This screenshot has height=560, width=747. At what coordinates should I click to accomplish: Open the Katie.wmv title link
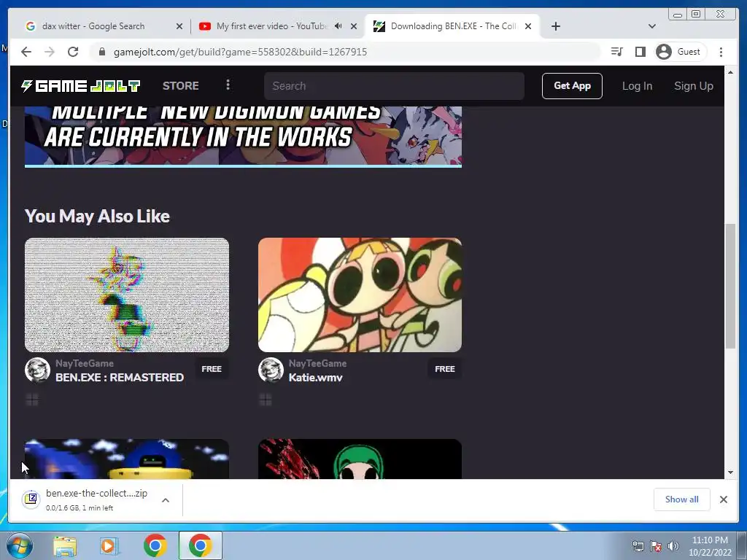315,378
